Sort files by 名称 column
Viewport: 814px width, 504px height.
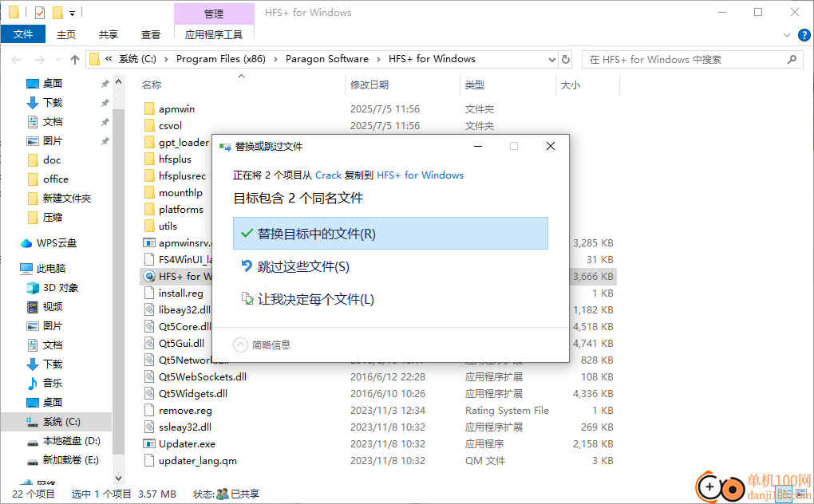[x=152, y=85]
